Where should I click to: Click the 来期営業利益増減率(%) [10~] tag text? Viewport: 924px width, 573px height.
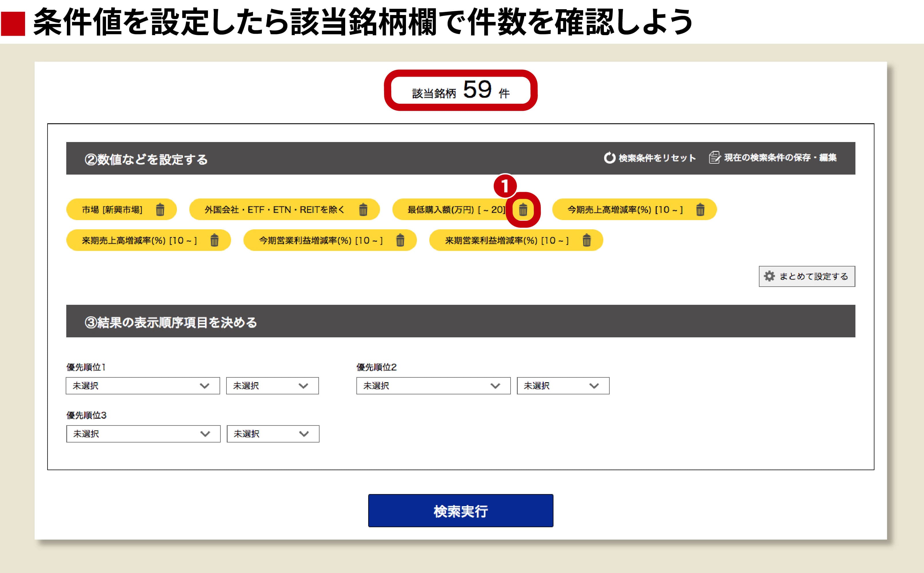507,240
